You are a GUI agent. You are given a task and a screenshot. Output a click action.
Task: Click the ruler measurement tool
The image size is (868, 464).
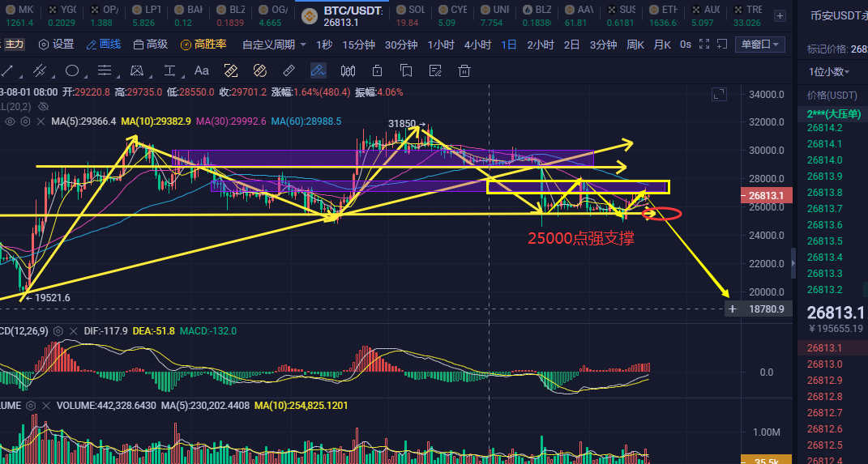(x=289, y=70)
